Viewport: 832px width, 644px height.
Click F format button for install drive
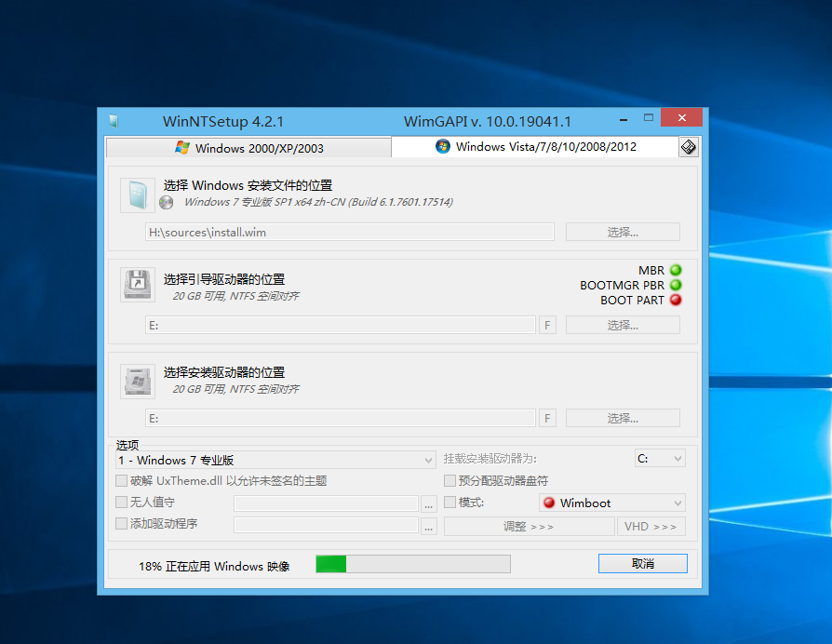(547, 418)
